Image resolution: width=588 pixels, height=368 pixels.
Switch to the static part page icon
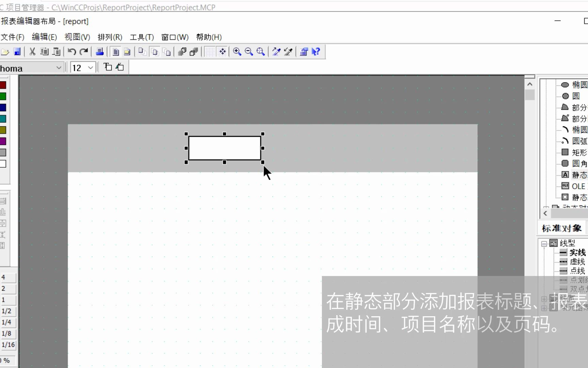pyautogui.click(x=116, y=52)
